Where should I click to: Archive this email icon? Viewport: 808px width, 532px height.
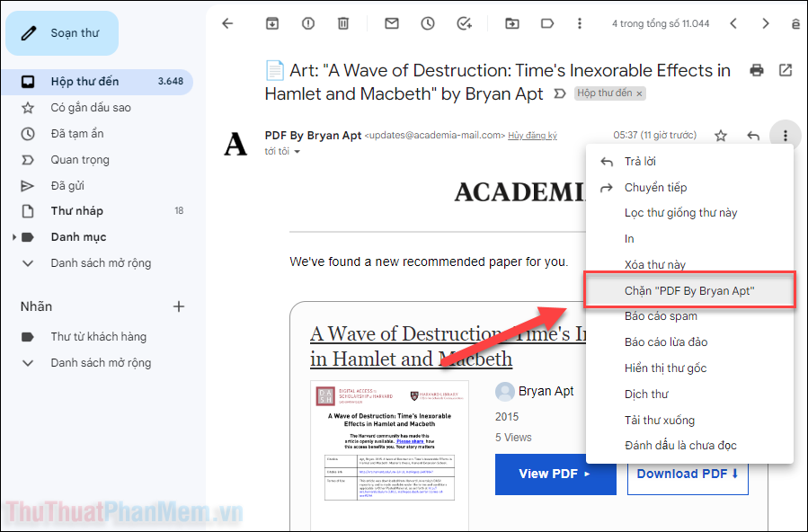click(x=272, y=23)
